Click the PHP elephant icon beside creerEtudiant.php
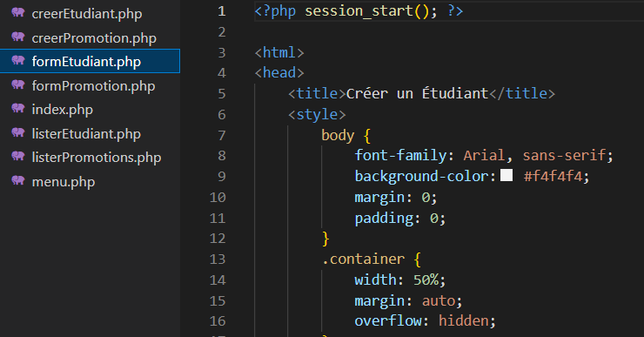 [x=18, y=13]
